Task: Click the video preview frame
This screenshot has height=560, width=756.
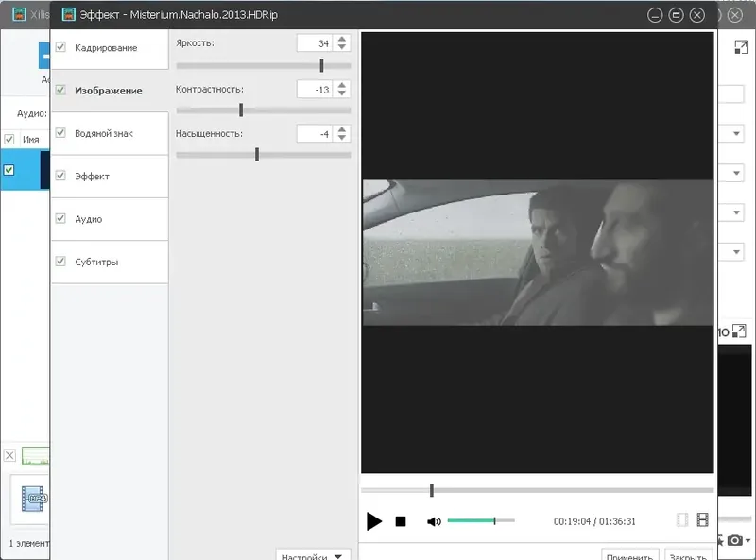Action: [538, 252]
